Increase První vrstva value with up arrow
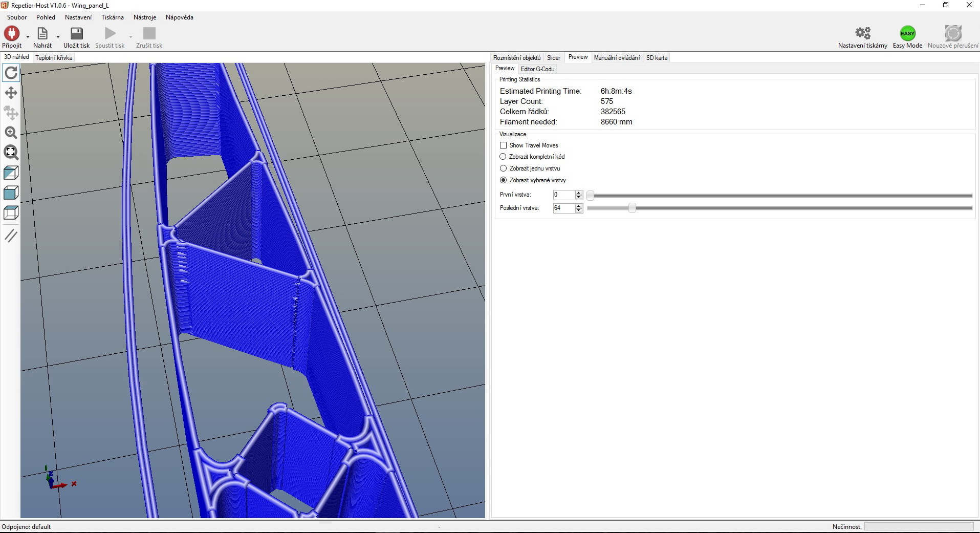The image size is (980, 533). 579,193
